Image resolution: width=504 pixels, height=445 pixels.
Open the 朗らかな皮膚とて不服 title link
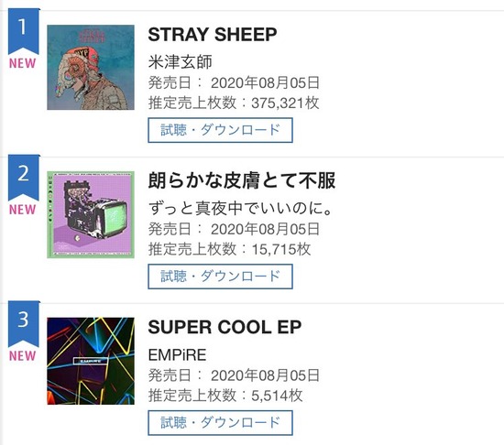click(x=242, y=180)
